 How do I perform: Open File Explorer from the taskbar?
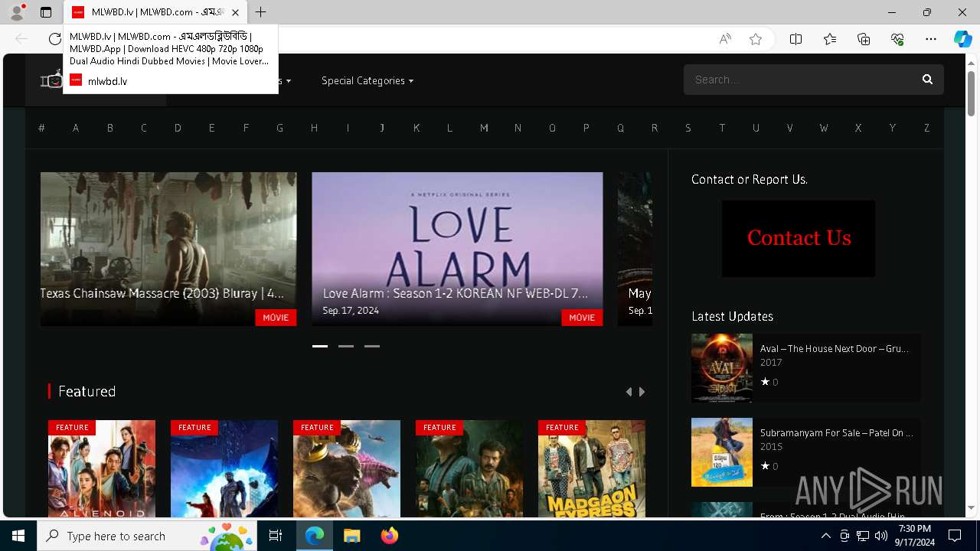351,536
